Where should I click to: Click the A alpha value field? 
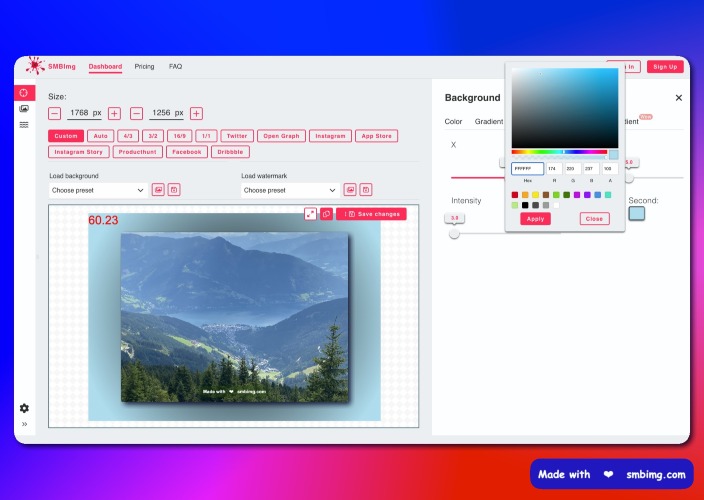[610, 169]
